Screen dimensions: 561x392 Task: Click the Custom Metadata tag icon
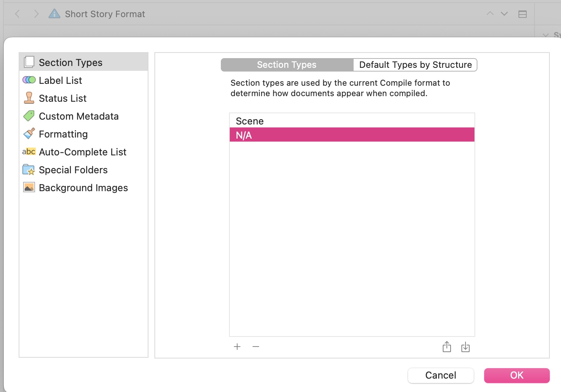(29, 116)
